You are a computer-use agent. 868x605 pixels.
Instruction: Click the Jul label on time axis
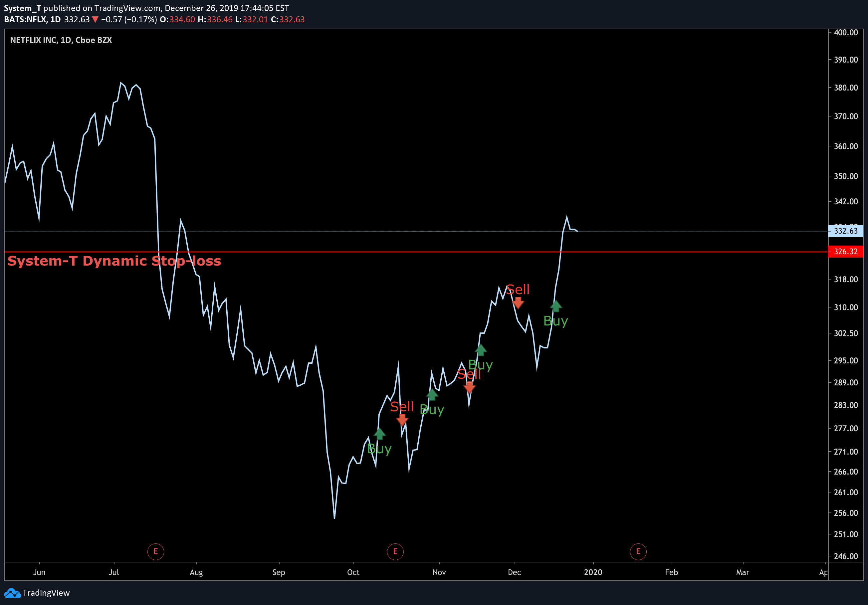114,572
